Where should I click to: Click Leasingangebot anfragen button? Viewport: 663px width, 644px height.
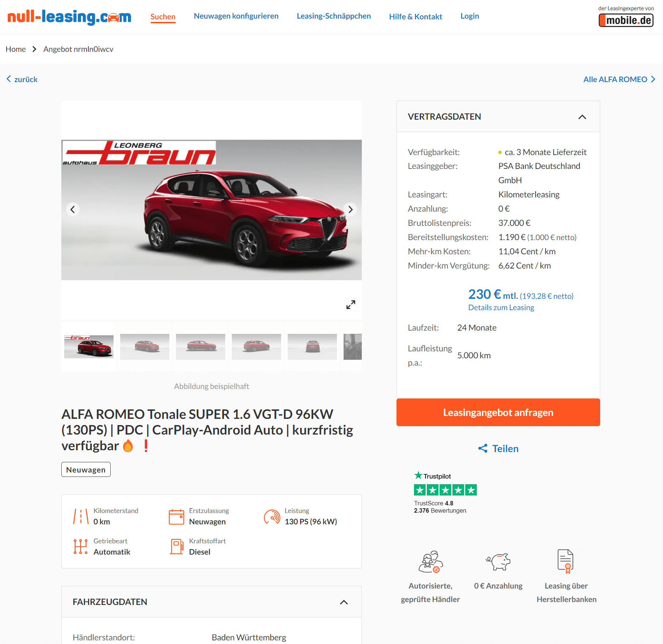coord(498,412)
